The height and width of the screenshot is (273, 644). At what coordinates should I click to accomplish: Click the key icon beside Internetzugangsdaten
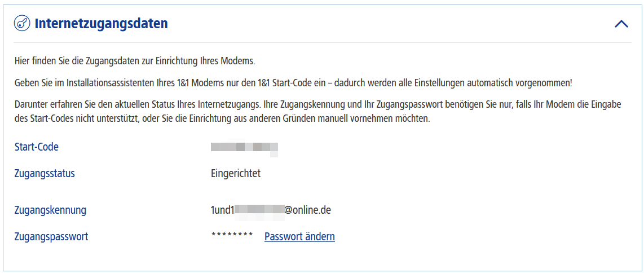tap(22, 23)
